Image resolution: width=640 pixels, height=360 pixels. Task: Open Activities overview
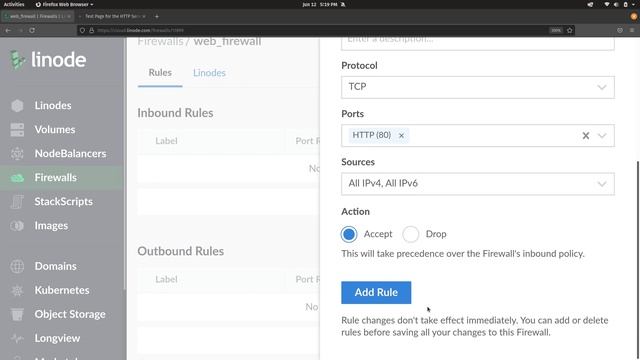click(x=14, y=4)
